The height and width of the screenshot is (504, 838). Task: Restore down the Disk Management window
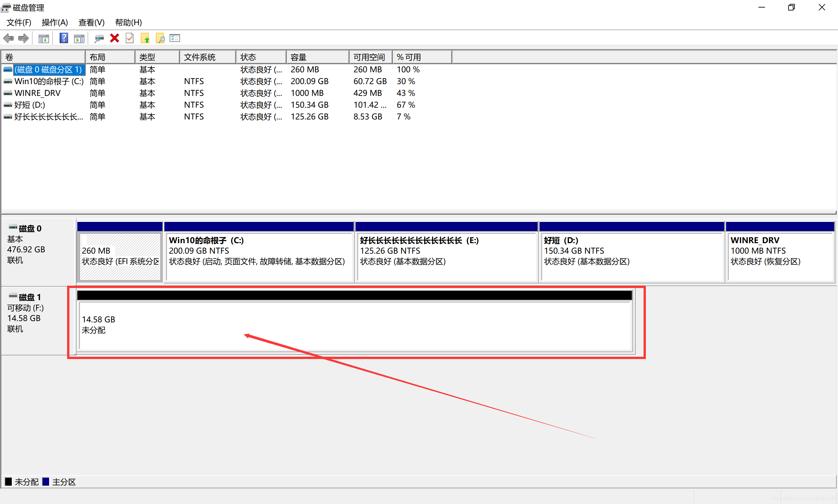pos(792,8)
